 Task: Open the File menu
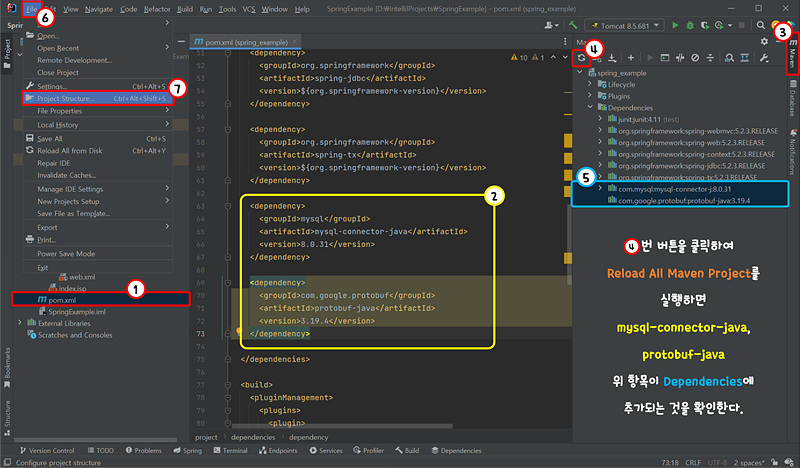(32, 9)
